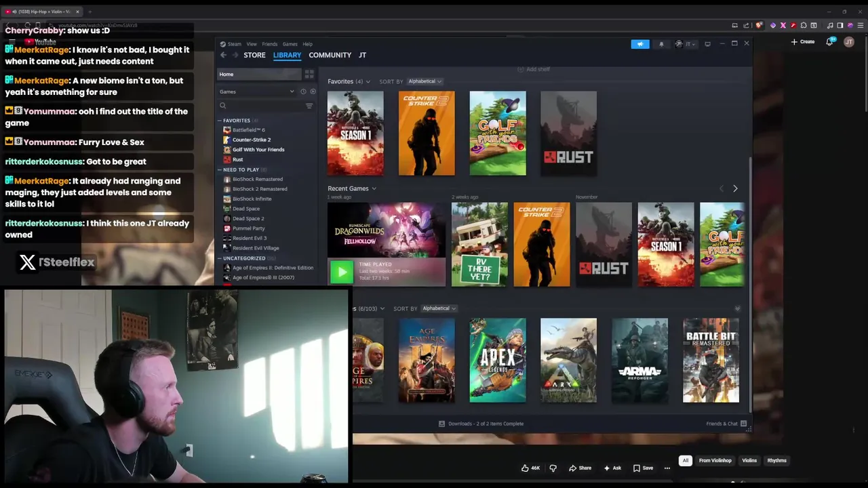Viewport: 868px width, 488px height.
Task: Click the Steam library vertical scrollbar
Action: (750, 285)
